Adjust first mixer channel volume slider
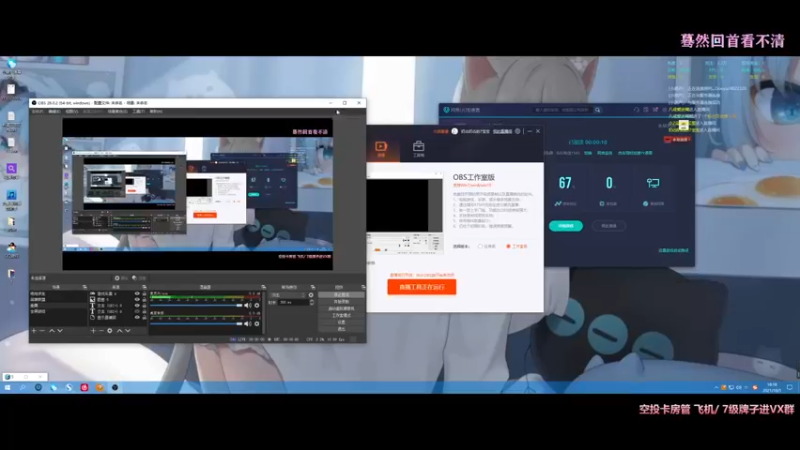 [x=196, y=305]
